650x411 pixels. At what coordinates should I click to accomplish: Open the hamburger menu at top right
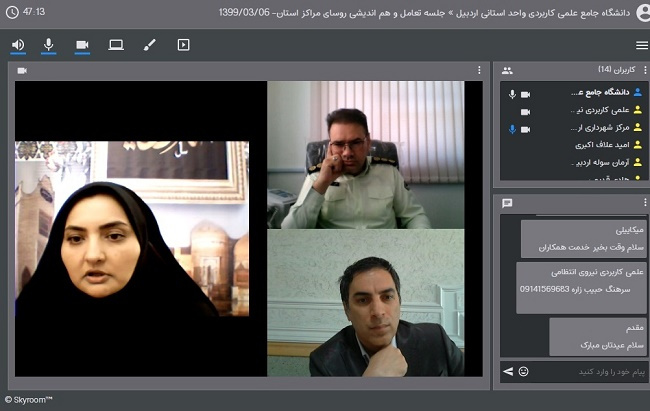tap(642, 45)
